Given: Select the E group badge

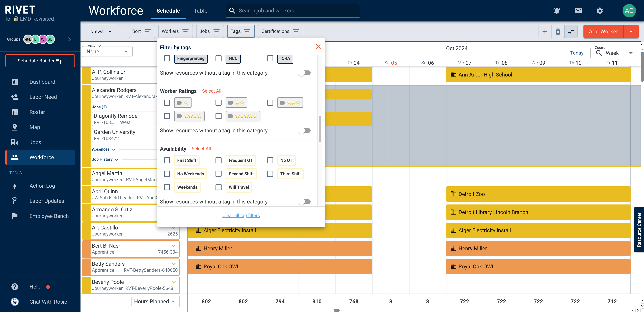Looking at the screenshot, I should 36,39.
